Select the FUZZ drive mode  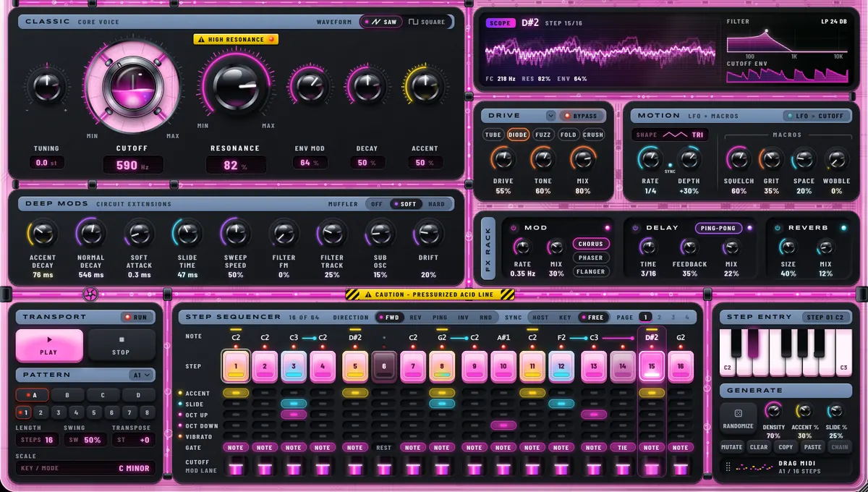tap(542, 135)
